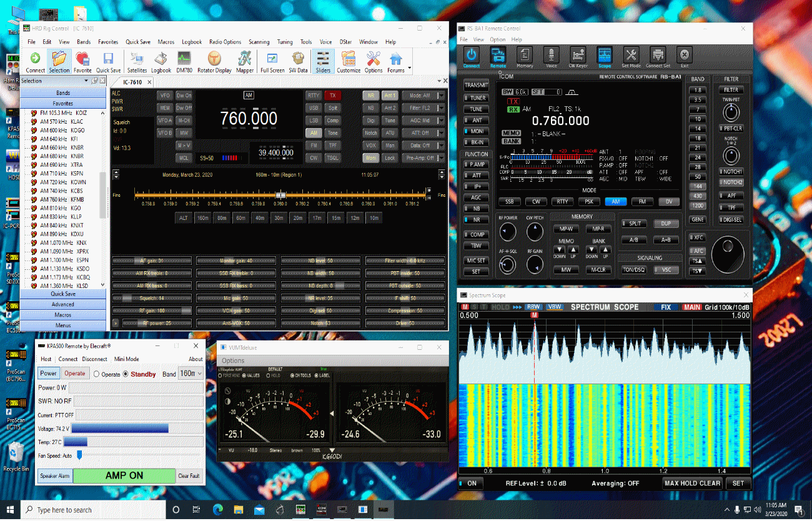Open the Bands menu in HRD
This screenshot has width=812, height=521.
[84, 42]
